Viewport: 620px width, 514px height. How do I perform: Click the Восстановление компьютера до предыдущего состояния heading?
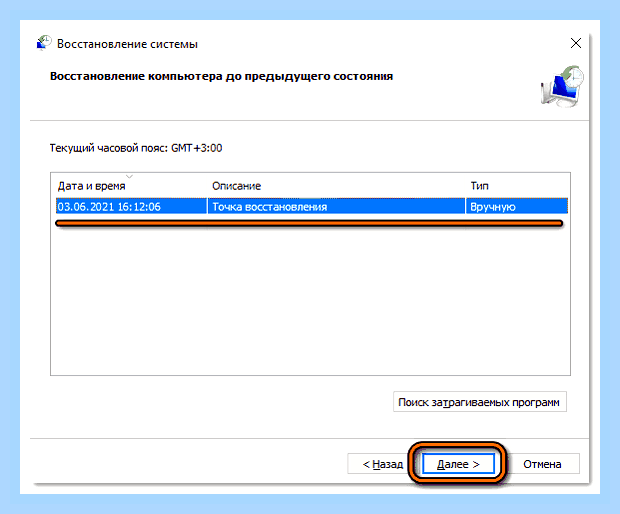coord(221,76)
